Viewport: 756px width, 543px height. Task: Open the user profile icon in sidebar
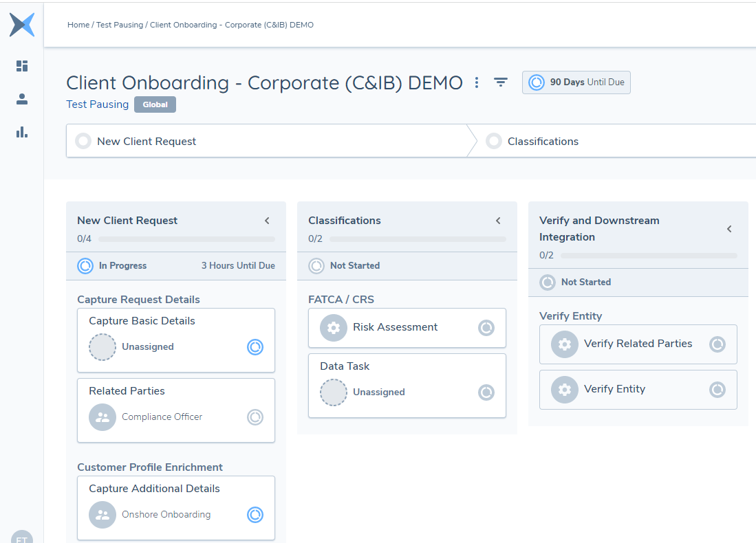(x=22, y=99)
